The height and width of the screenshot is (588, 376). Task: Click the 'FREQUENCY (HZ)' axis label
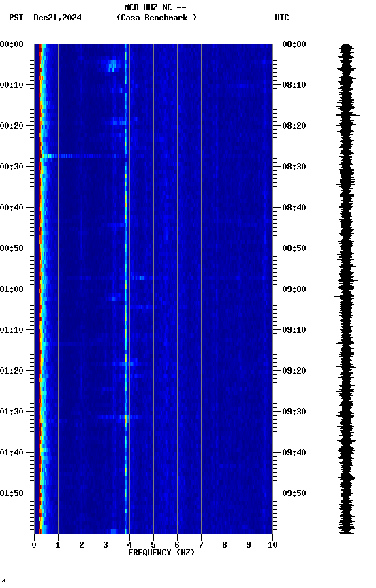[161, 553]
